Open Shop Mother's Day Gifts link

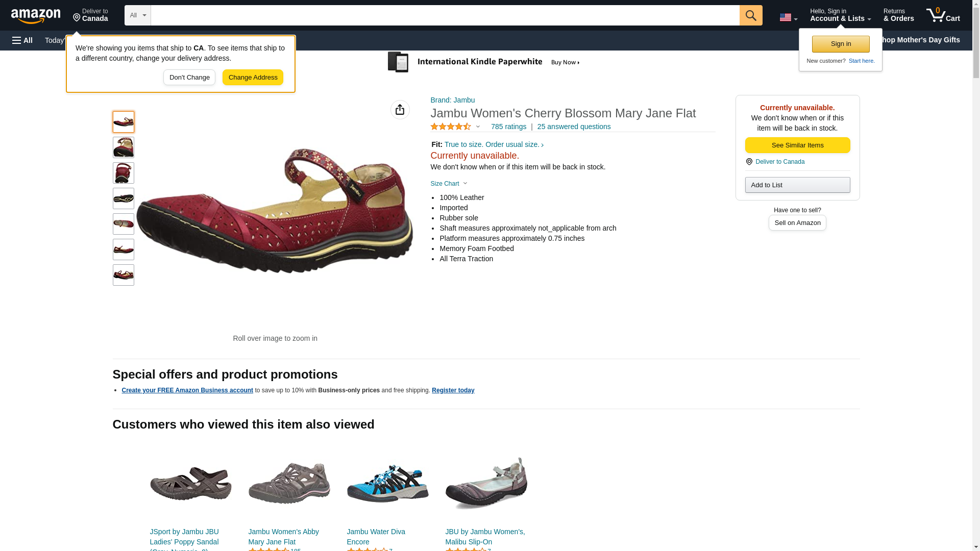pyautogui.click(x=922, y=40)
